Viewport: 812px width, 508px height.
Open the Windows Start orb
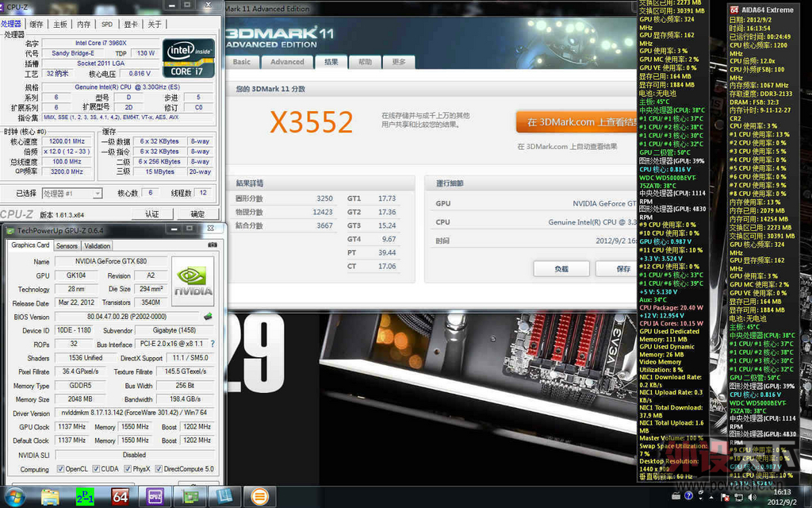[x=14, y=497]
